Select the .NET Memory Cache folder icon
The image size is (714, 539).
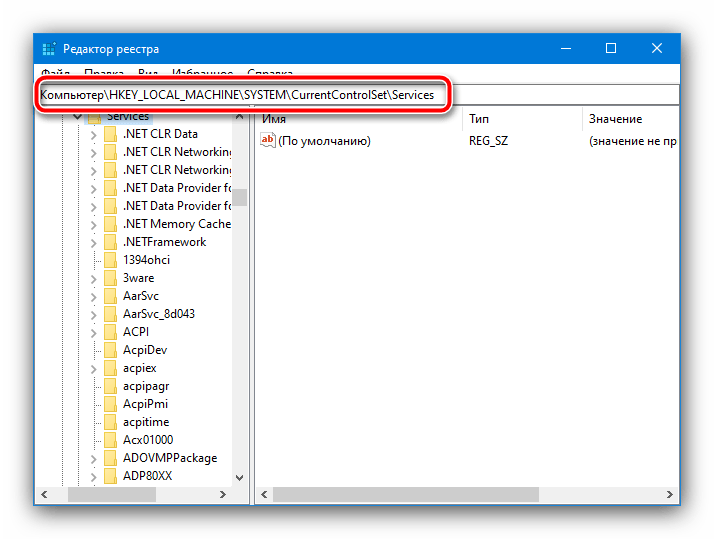[111, 224]
